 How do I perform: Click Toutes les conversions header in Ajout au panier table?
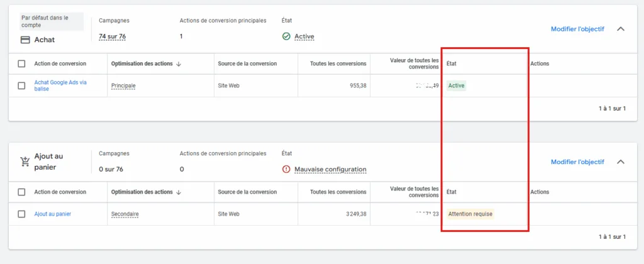coord(338,192)
